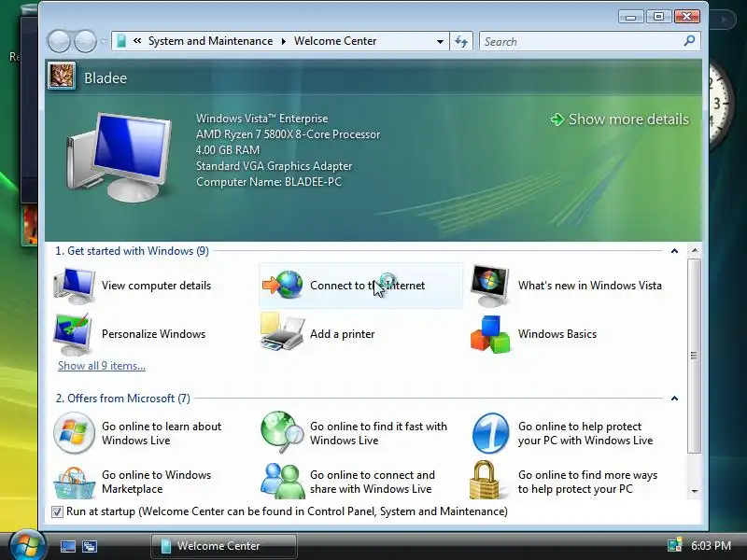
Task: Click the Search input field
Action: click(x=582, y=41)
